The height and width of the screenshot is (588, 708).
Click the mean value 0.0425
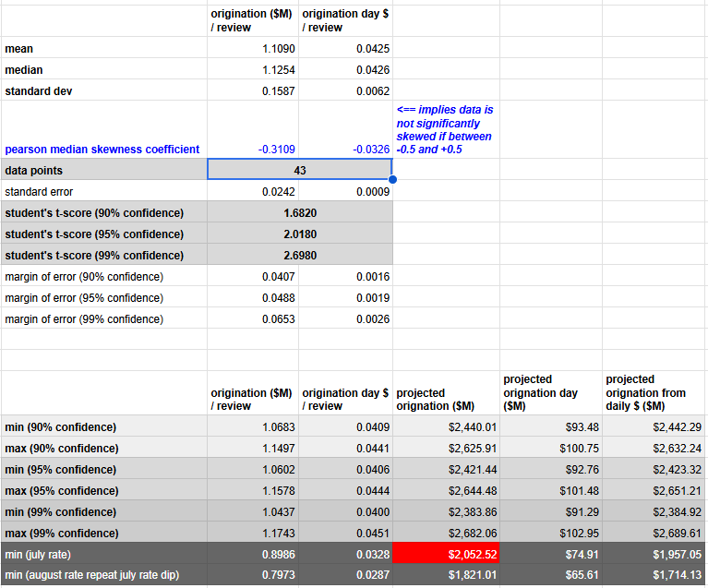[x=373, y=48]
